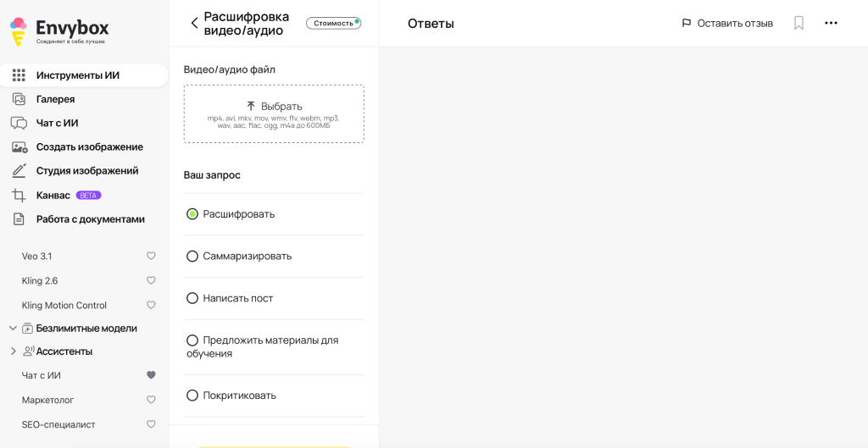868x448 pixels.
Task: Open the three-dots more options menu
Action: [831, 23]
